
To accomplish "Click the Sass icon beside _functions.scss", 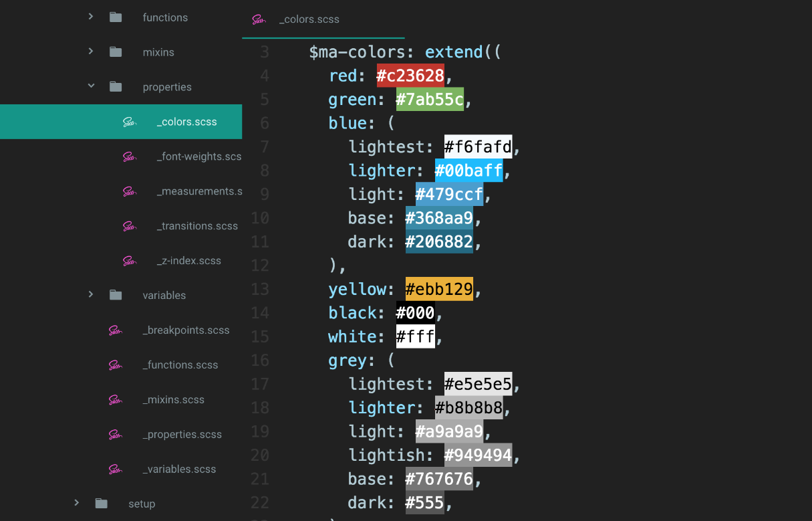I will 115,364.
